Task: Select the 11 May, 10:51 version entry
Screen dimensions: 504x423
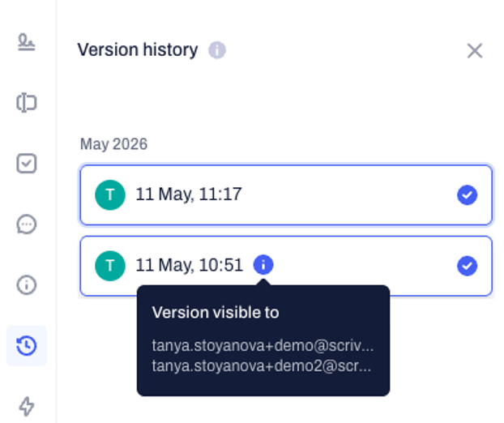Action: (x=286, y=266)
